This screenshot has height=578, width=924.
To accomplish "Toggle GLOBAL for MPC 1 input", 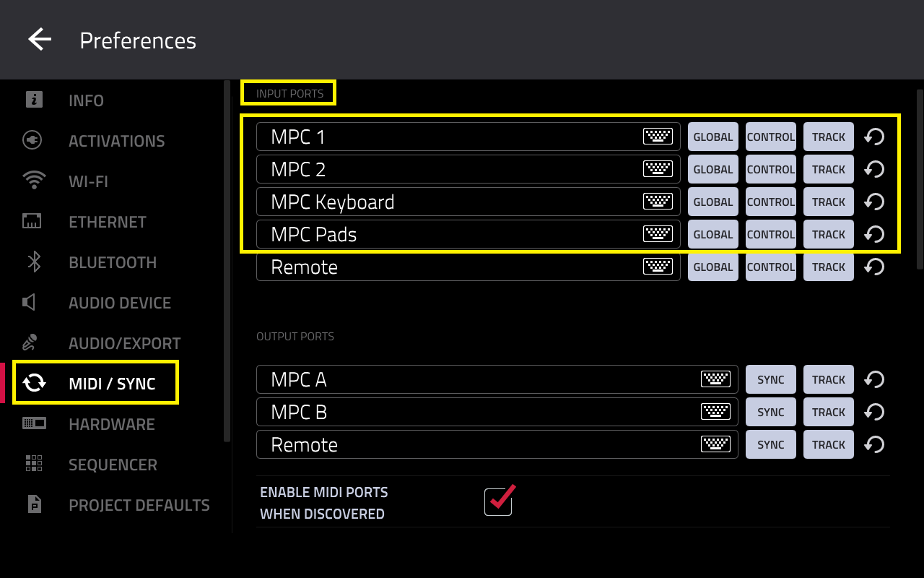I will pos(713,137).
